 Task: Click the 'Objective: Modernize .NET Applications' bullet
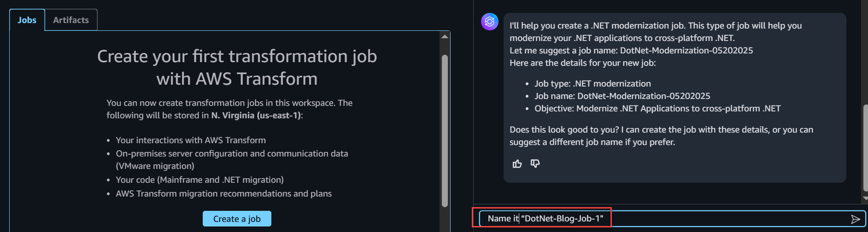[x=657, y=109]
